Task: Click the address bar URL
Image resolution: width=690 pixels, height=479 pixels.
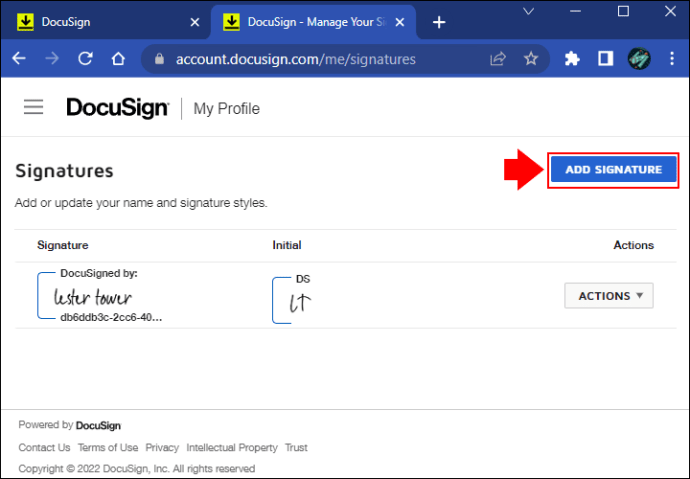Action: click(x=296, y=59)
